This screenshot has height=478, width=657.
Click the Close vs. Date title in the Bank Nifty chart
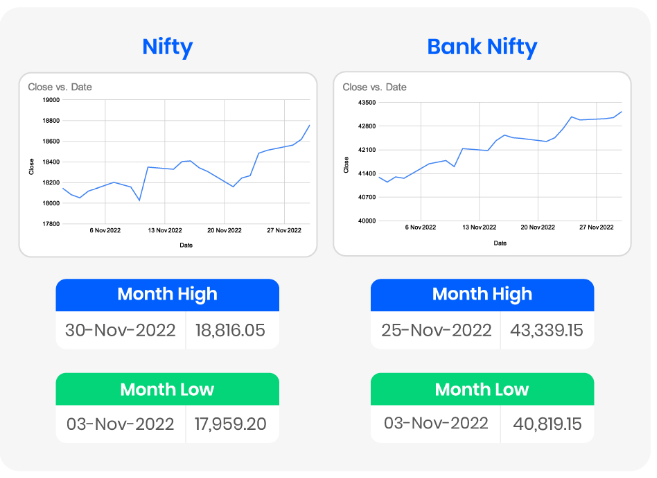coord(375,87)
